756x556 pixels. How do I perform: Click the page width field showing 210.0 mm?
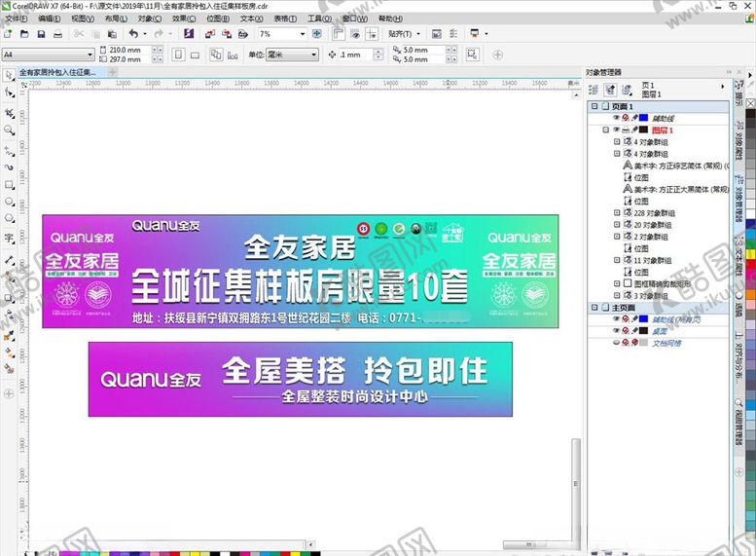coord(129,50)
